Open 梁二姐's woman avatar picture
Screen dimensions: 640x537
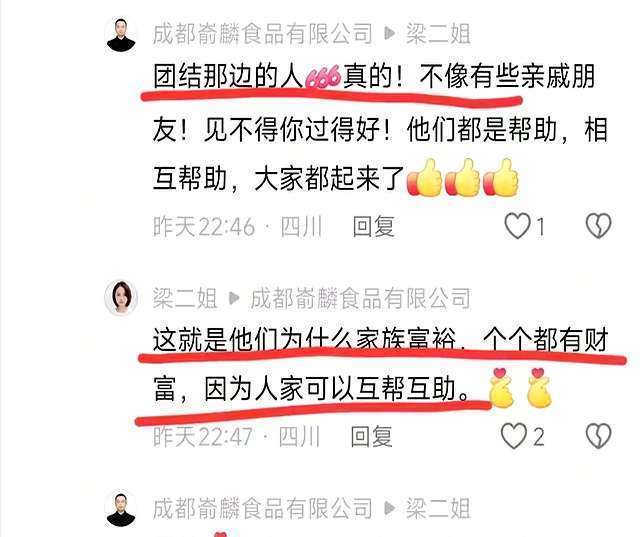121,297
